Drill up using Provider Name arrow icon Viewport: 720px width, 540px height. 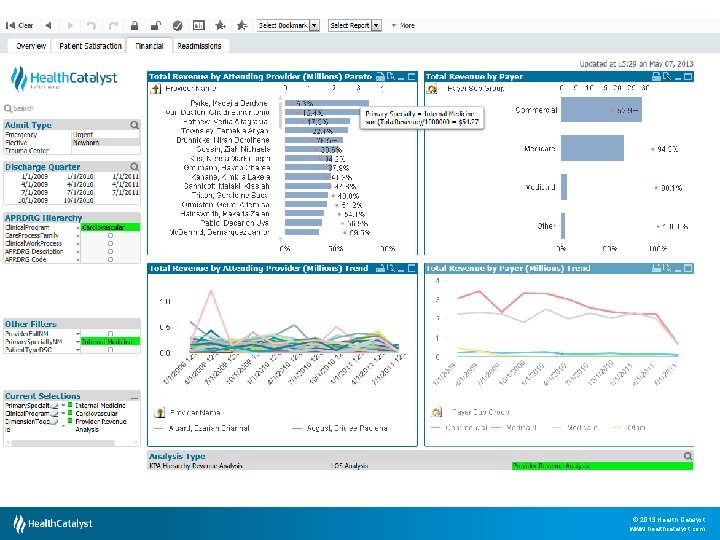click(156, 89)
